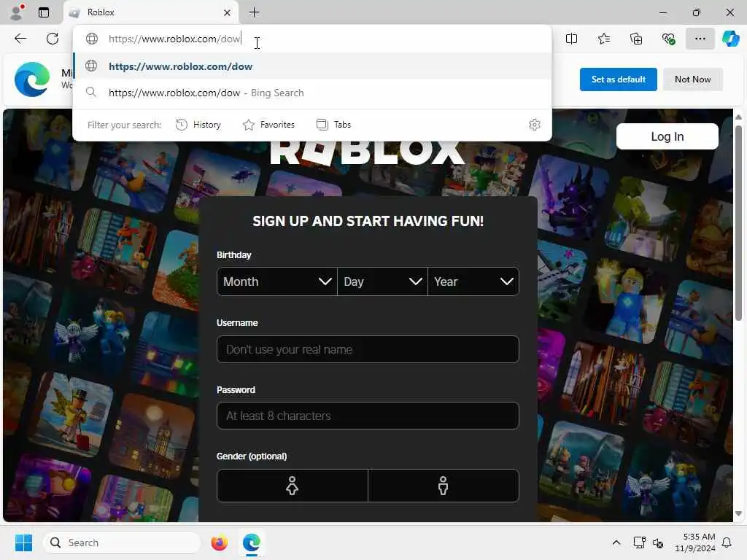Show hidden system tray icons

(x=616, y=542)
